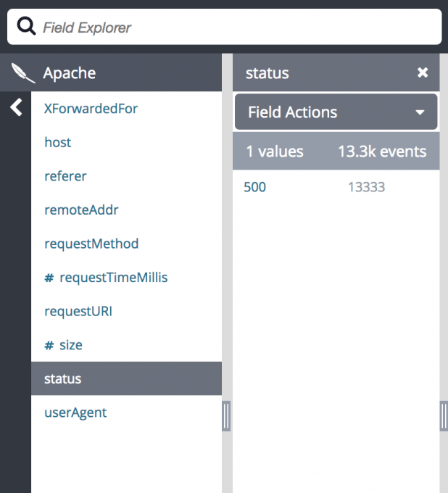Click the Apache feather icon
The image size is (448, 493).
[x=23, y=72]
